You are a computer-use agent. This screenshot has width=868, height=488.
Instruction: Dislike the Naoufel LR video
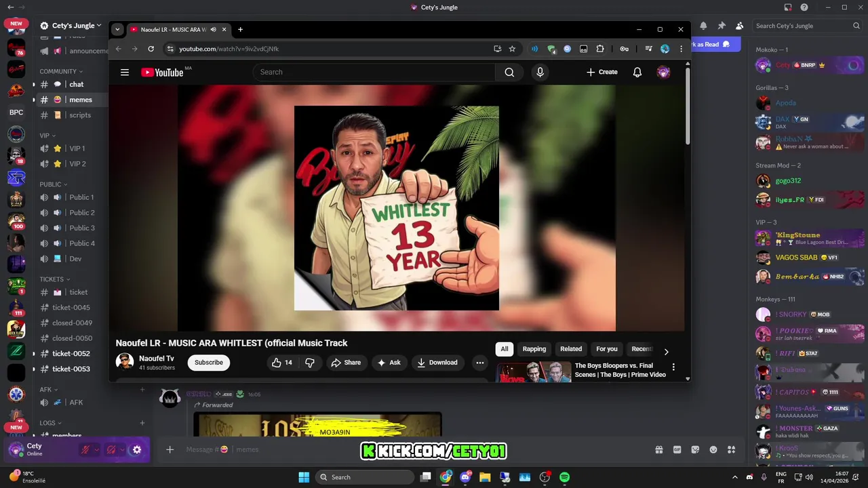[310, 363]
